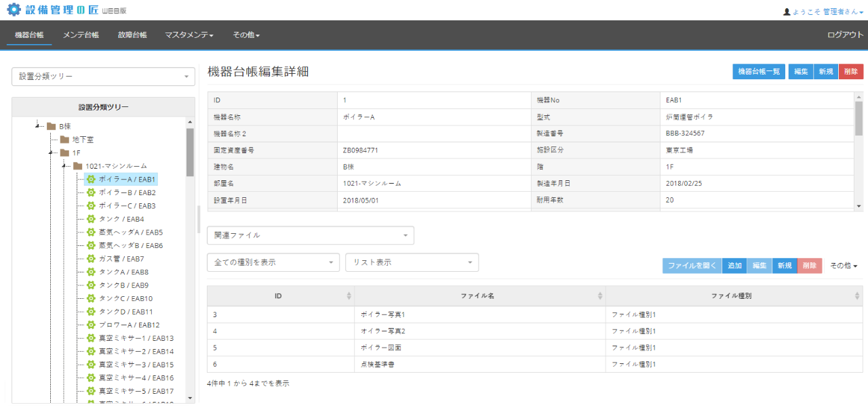Click the user icon beside ようこそ 管理者さん
This screenshot has height=410, width=868.
point(787,12)
